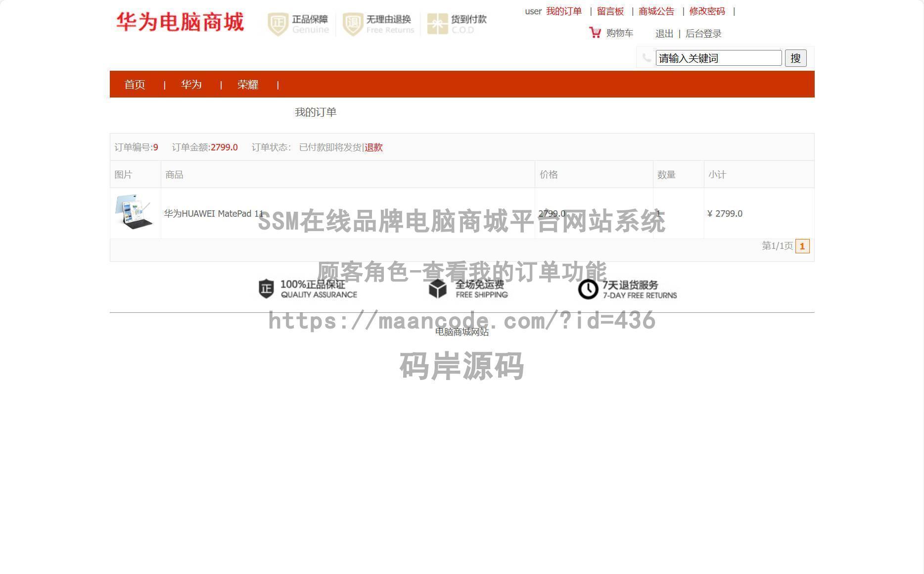Open the 华为 category in navigation bar
The height and width of the screenshot is (574, 924).
[x=191, y=85]
